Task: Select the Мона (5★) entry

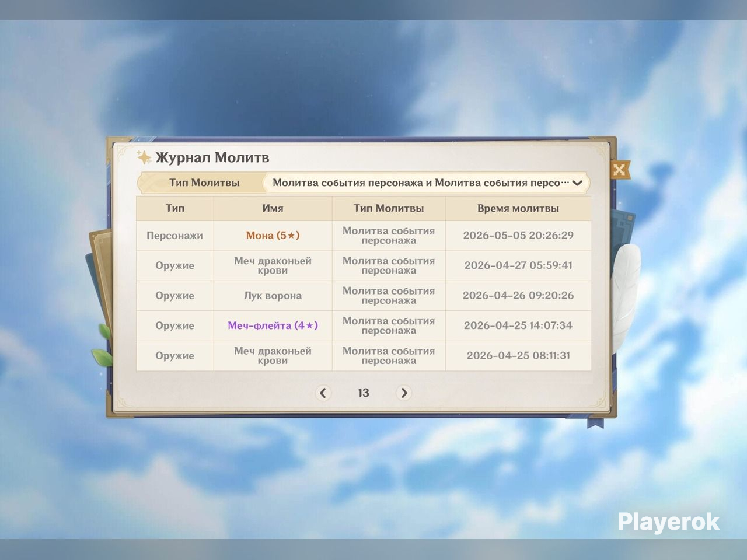Action: pos(273,236)
